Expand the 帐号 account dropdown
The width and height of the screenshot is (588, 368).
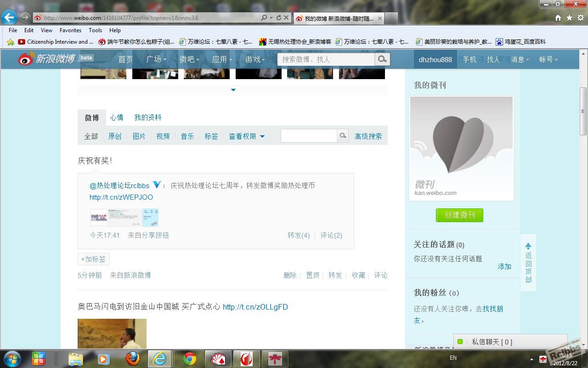(548, 59)
